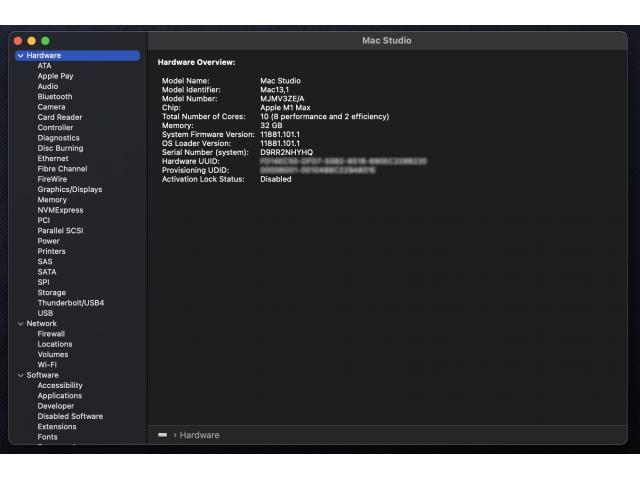Open the Card Reader entry

point(60,117)
